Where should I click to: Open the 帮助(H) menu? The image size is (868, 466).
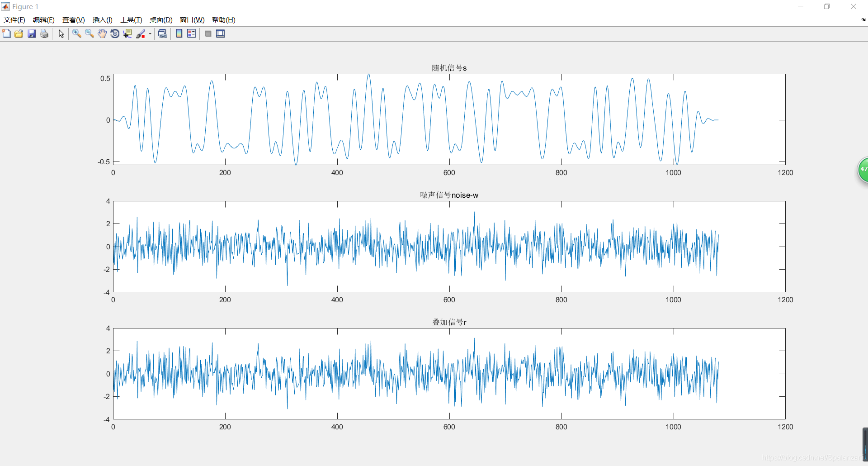(x=224, y=20)
